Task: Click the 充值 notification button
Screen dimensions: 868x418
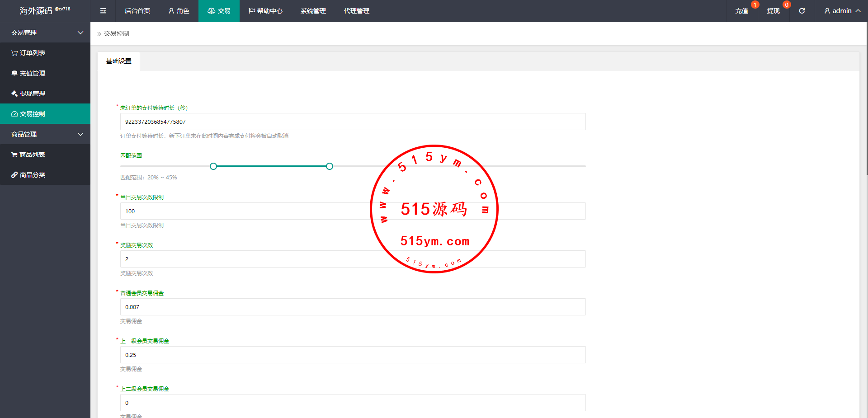Action: pos(741,11)
